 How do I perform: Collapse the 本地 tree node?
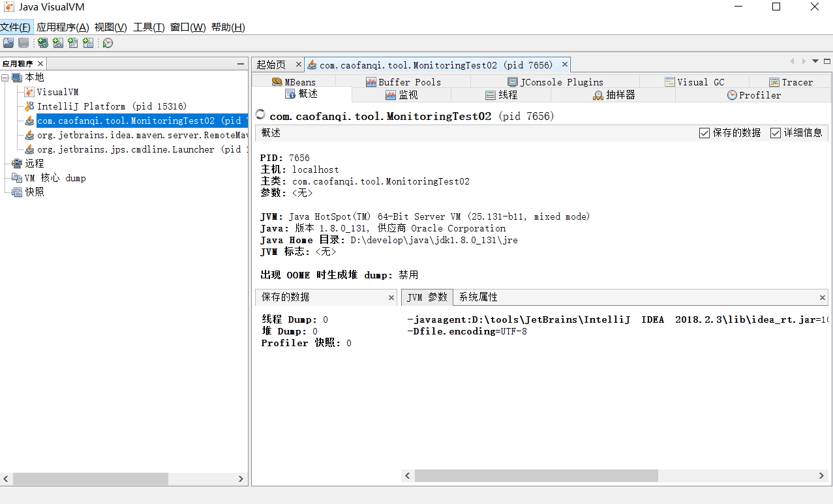click(x=5, y=77)
